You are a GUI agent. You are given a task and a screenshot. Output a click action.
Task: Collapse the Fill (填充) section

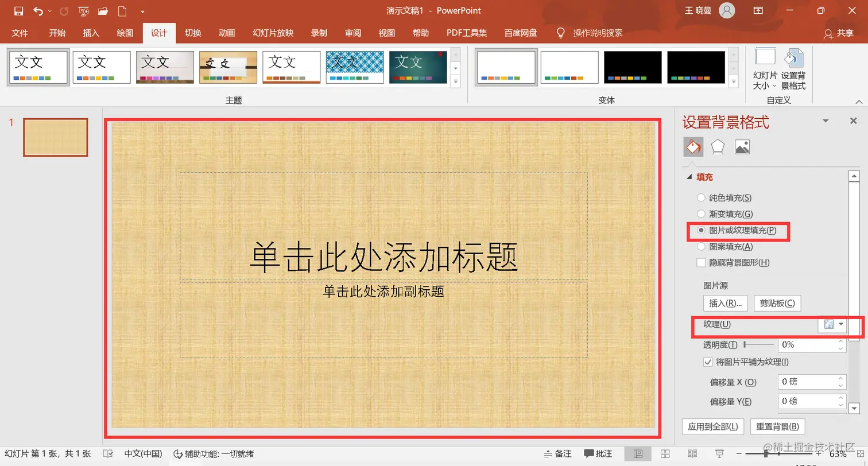689,177
